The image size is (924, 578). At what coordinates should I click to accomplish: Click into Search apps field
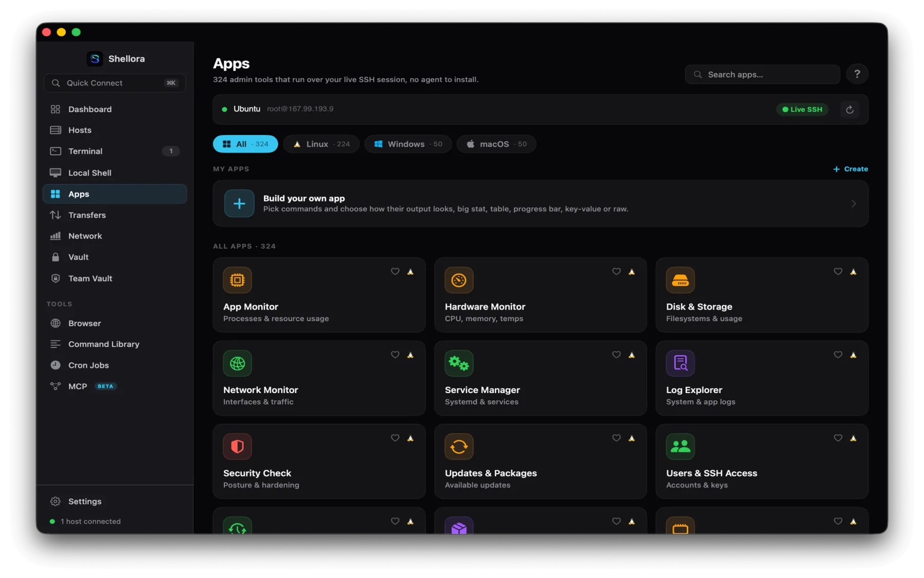pos(762,74)
